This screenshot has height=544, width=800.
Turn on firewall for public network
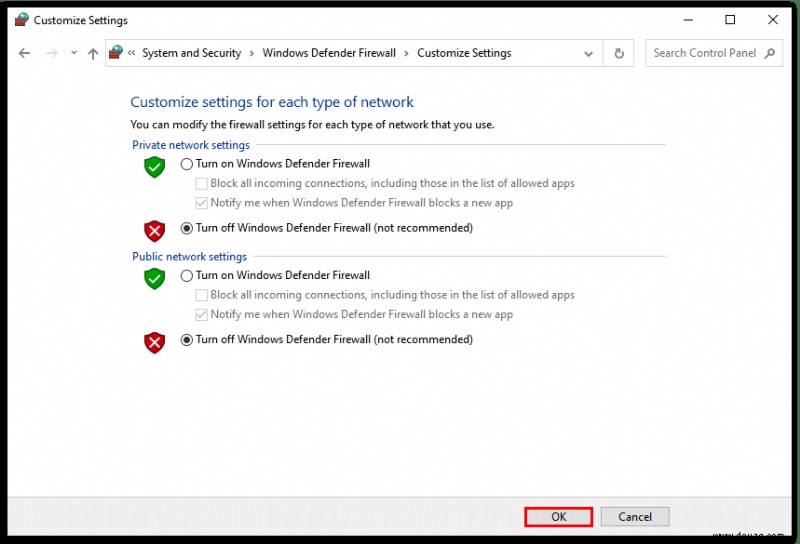187,276
